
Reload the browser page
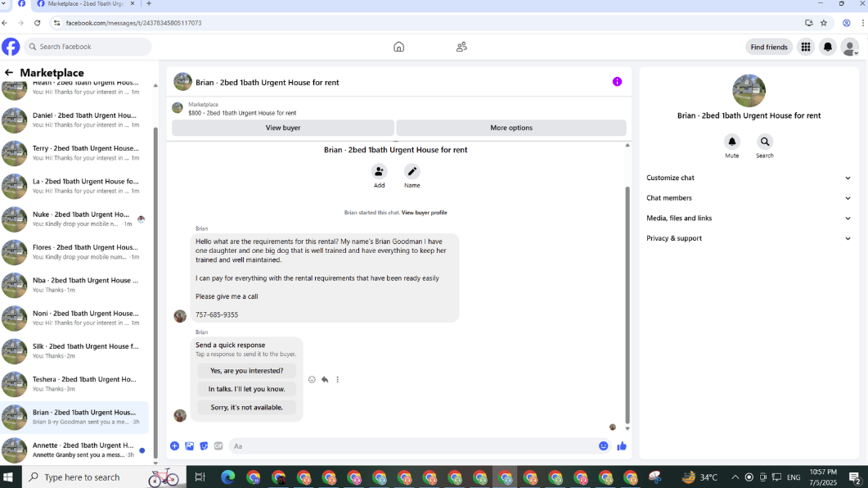37,23
